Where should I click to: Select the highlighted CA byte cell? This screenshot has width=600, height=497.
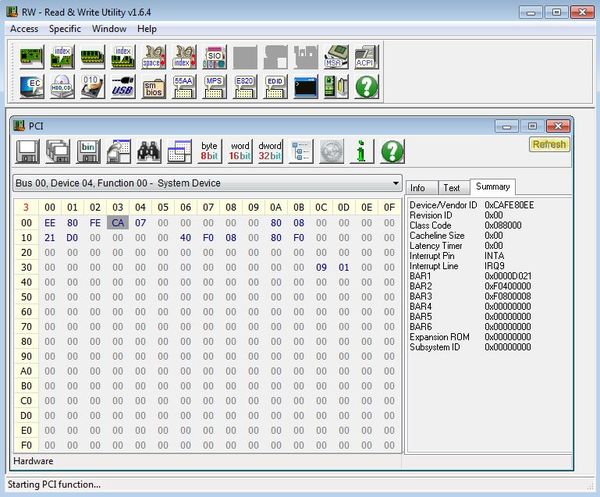(118, 222)
